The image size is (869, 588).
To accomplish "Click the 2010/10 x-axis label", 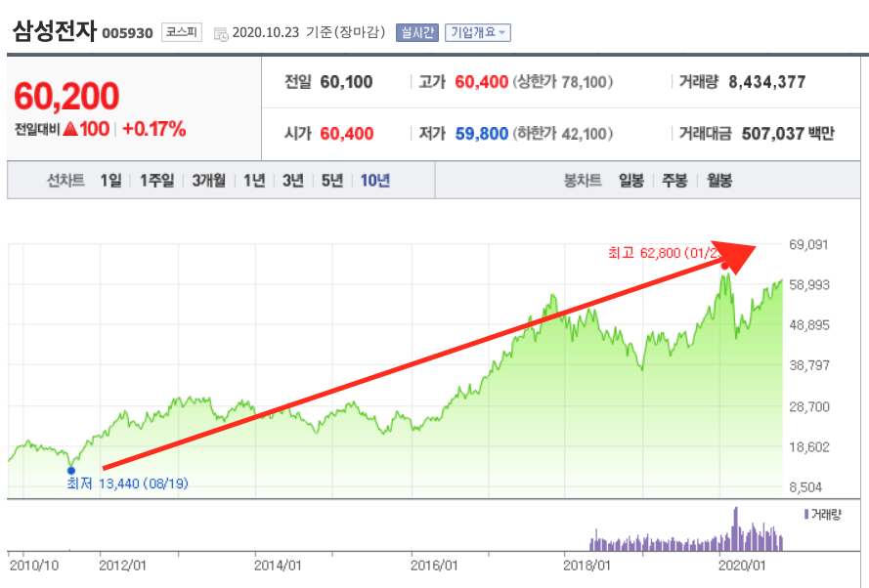I will [34, 566].
